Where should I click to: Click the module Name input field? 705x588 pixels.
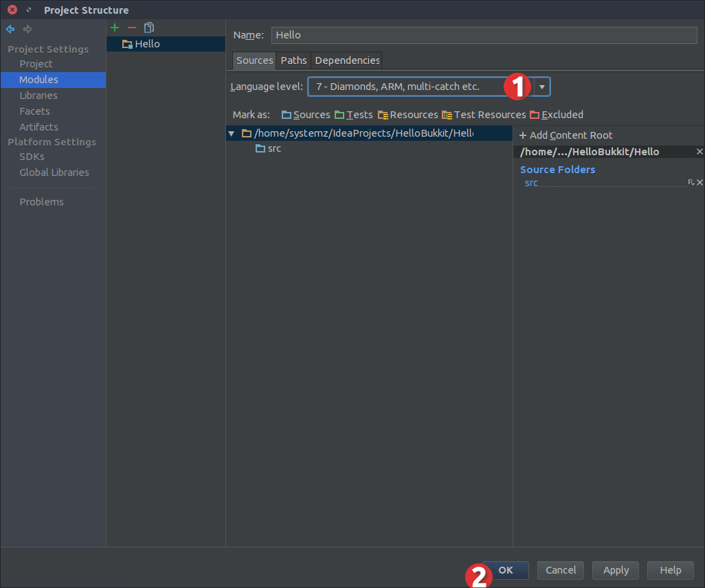(x=484, y=35)
